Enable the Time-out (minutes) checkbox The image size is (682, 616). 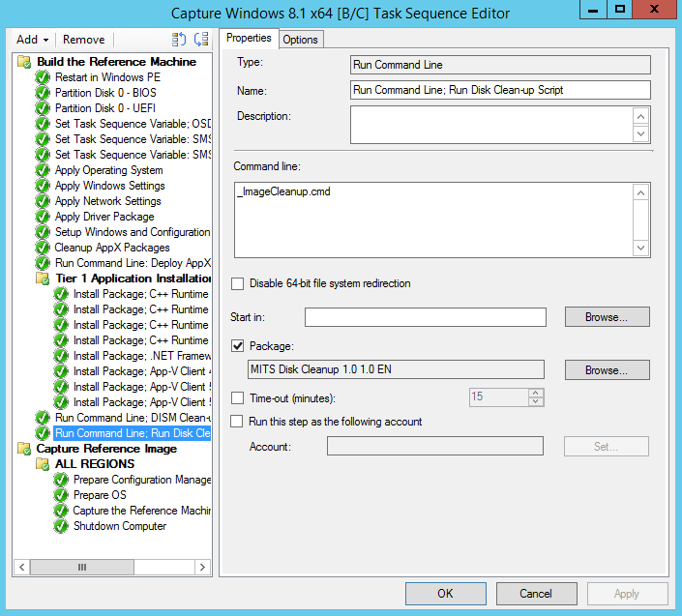237,397
